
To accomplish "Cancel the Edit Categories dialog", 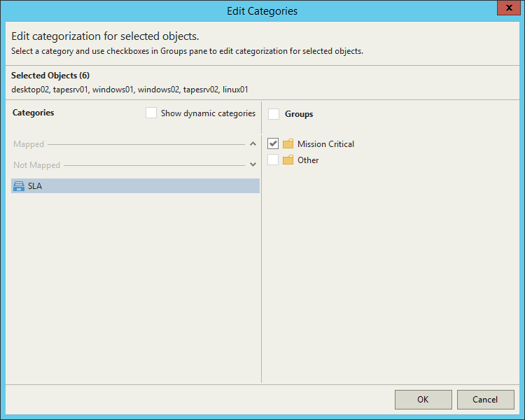I will point(485,400).
